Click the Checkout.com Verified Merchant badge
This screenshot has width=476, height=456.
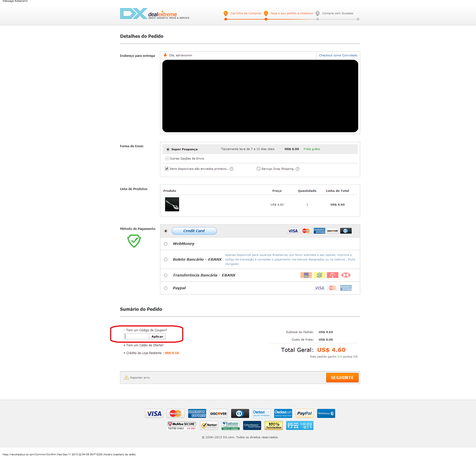tap(283, 414)
